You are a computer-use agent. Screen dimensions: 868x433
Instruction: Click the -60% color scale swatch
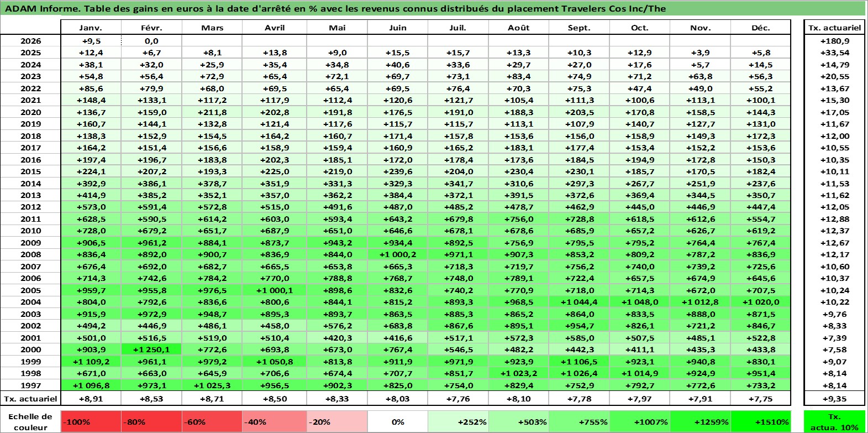pos(212,421)
